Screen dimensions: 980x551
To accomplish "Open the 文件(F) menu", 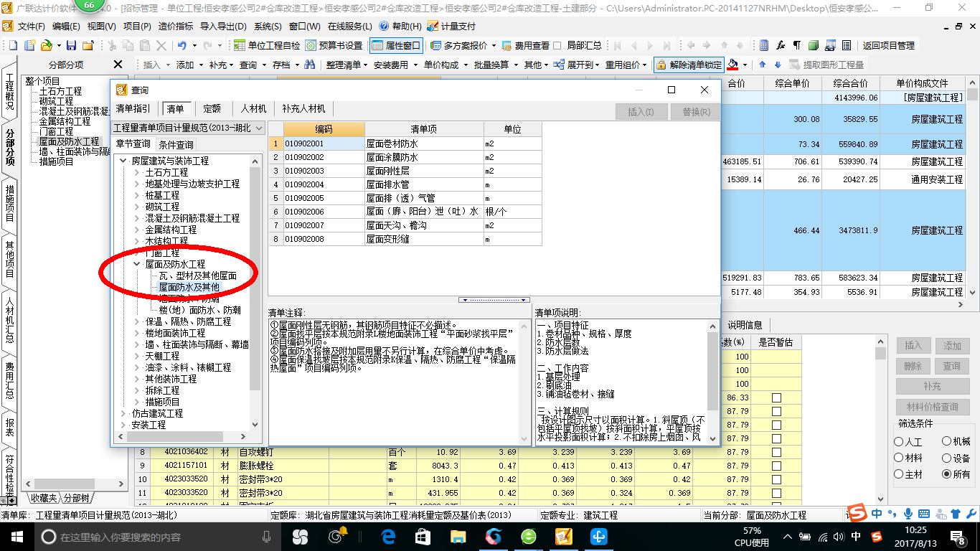I will click(32, 26).
